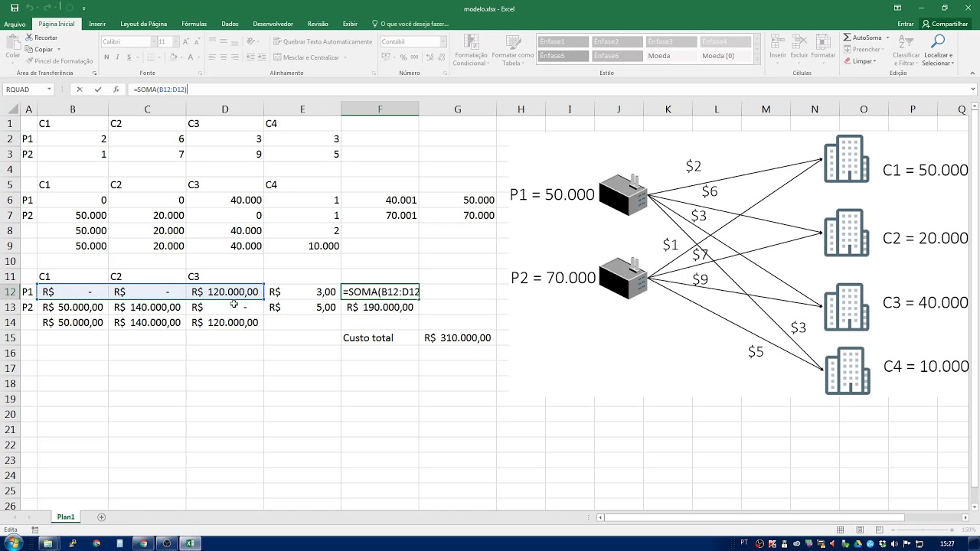980x551 pixels.
Task: Open the Plan1 sheet tab
Action: click(x=66, y=517)
